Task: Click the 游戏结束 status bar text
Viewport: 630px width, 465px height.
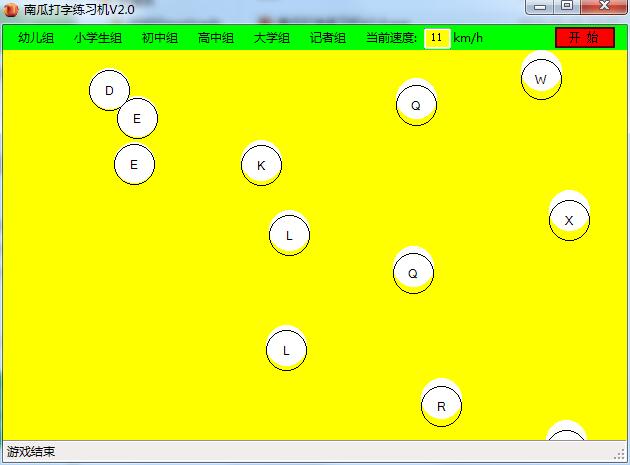Action: coord(31,452)
